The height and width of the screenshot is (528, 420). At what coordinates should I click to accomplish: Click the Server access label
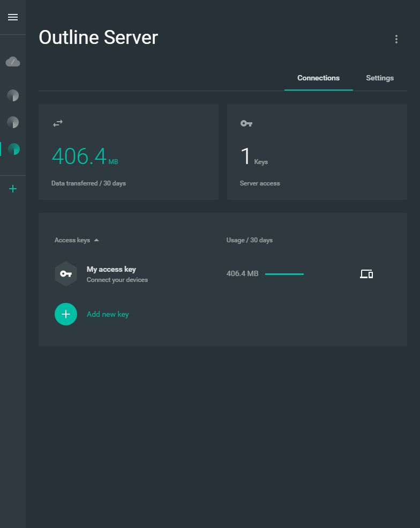[x=260, y=183]
